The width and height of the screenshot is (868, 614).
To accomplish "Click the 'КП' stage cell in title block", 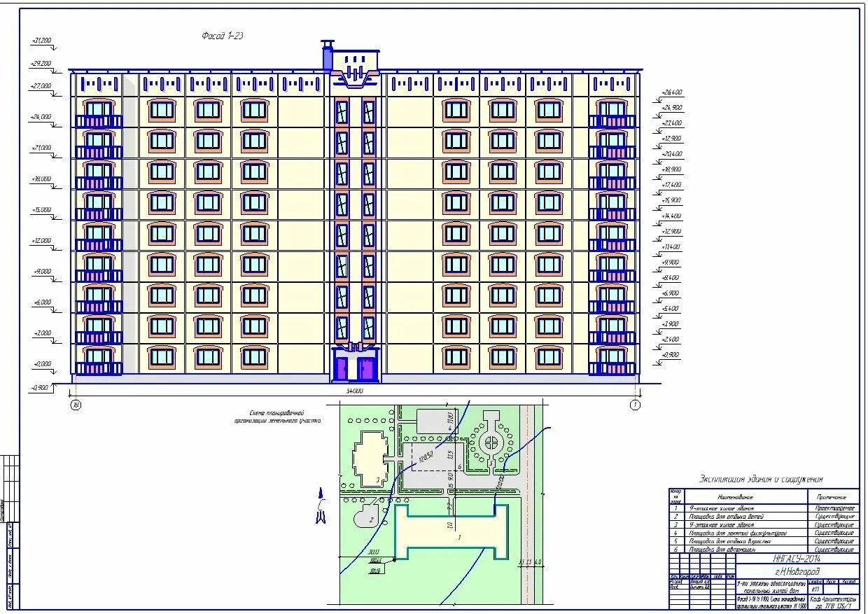I will (815, 589).
